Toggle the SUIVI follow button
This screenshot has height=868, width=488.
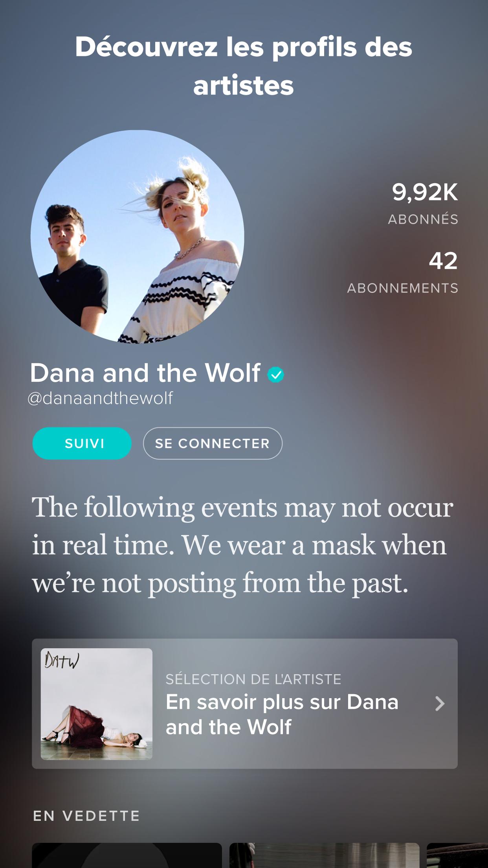[82, 443]
